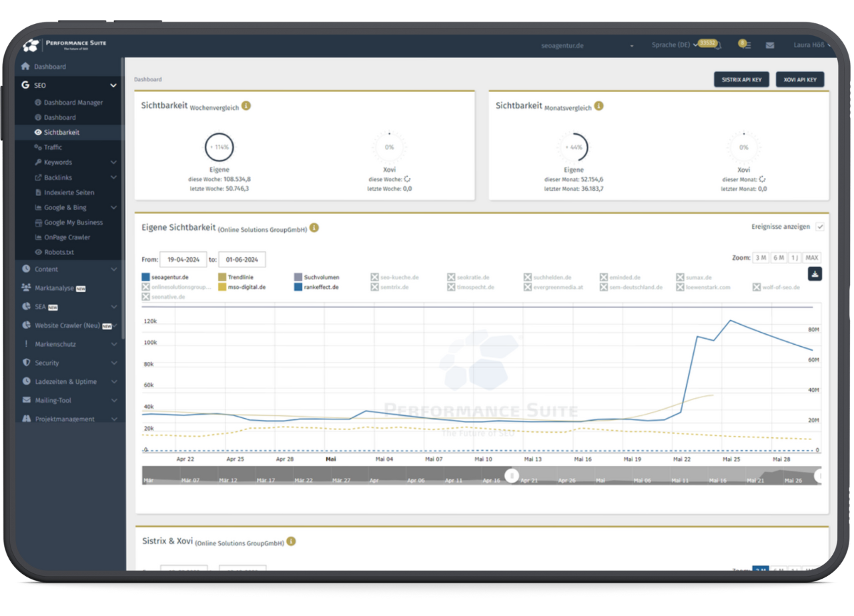Click the Traffic icon in the sidebar
Screen dimensions: 854x616
[38, 147]
